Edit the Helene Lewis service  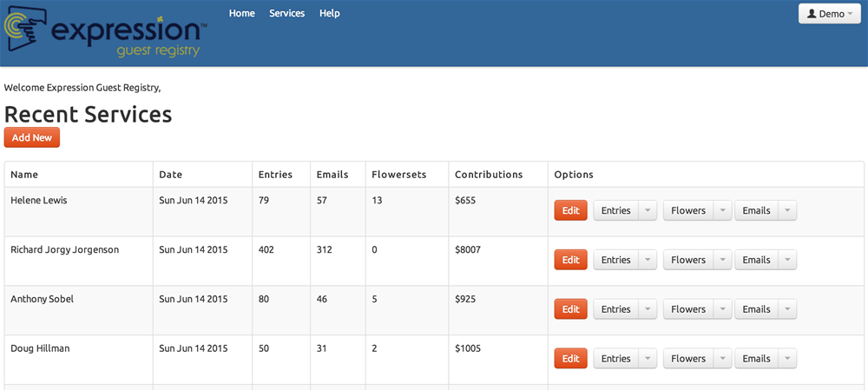(571, 210)
